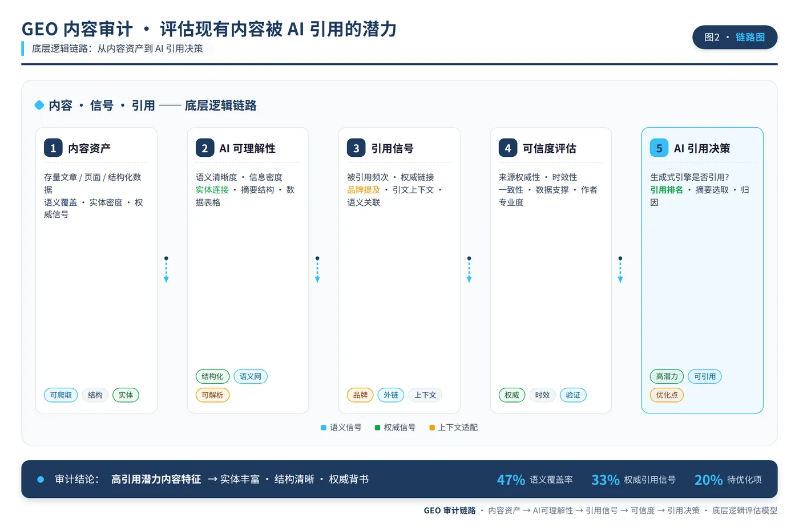Click the footer label GEO 审计链路

click(450, 510)
